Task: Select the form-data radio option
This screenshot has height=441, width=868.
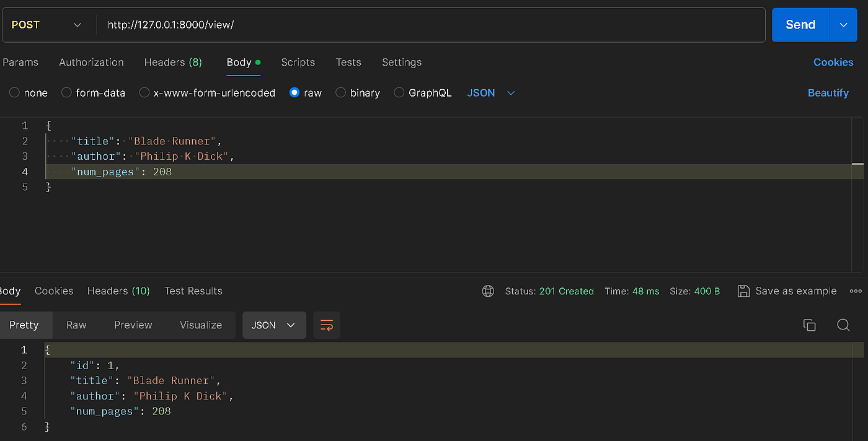Action: tap(67, 93)
